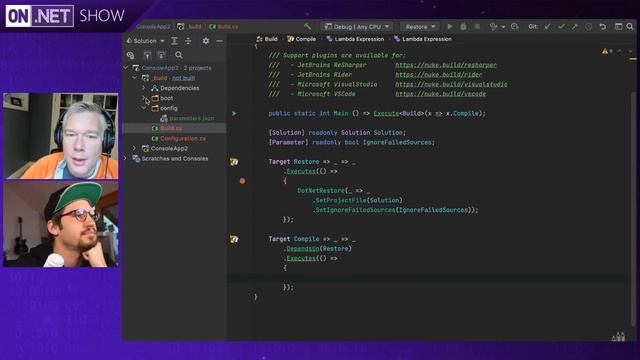The width and height of the screenshot is (640, 360).
Task: Click the window layout icon in toolbar
Action: pyautogui.click(x=618, y=27)
